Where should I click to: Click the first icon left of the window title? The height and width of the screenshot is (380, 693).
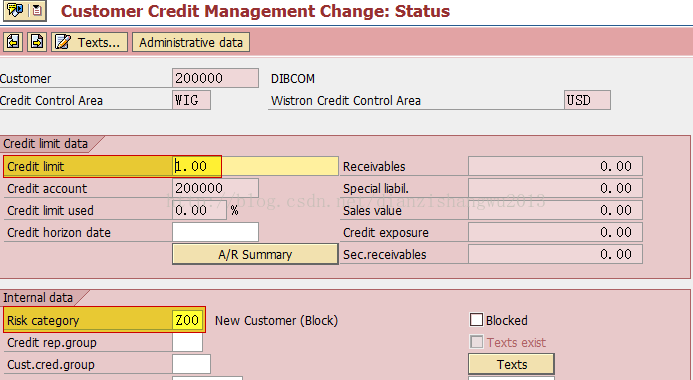coord(15,10)
